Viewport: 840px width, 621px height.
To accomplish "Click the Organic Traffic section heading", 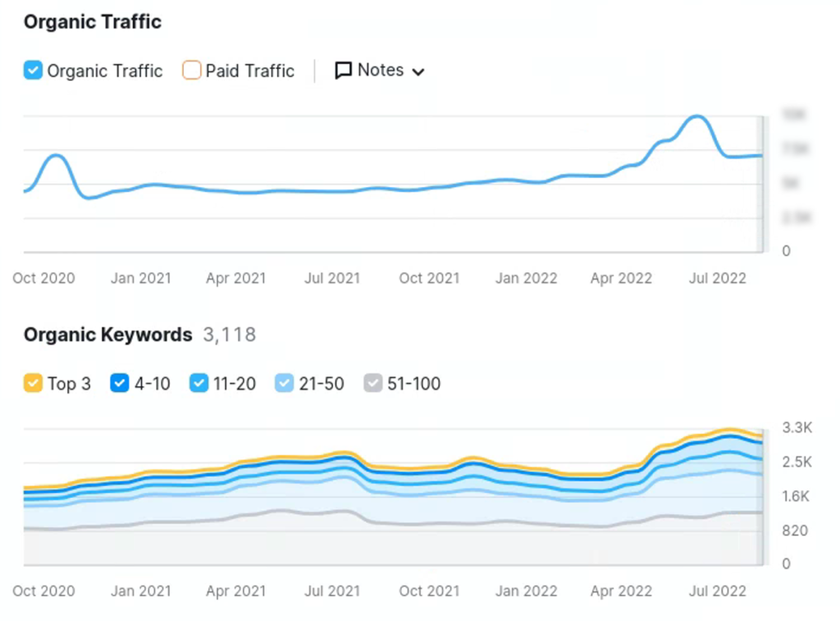I will coord(93,22).
